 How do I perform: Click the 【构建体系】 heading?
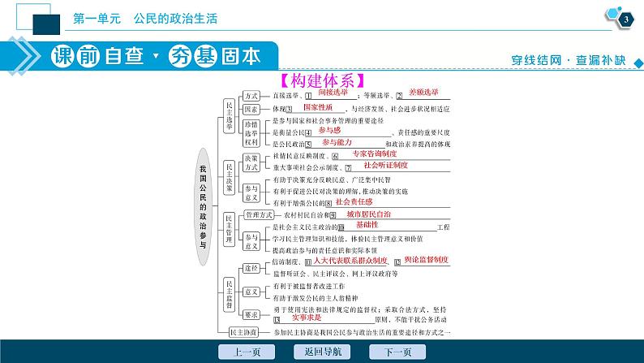click(x=321, y=80)
